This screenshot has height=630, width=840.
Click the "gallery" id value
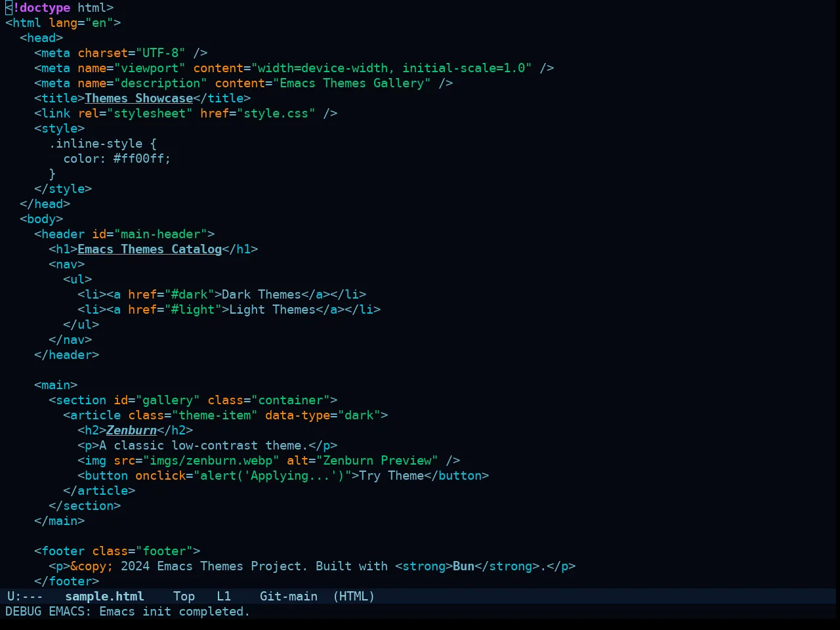click(168, 400)
